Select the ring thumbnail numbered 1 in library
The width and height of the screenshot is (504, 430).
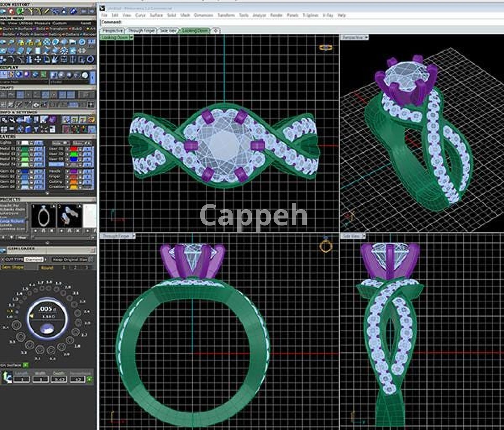(44, 216)
